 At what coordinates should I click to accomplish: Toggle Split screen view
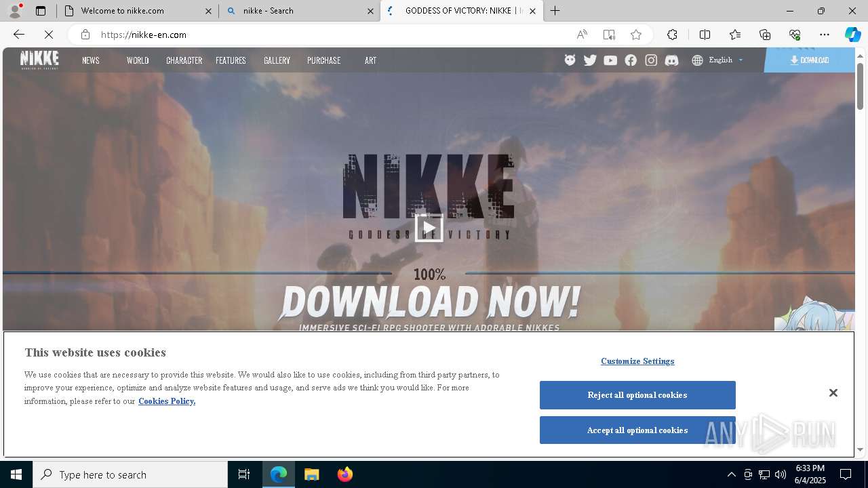[x=705, y=35]
